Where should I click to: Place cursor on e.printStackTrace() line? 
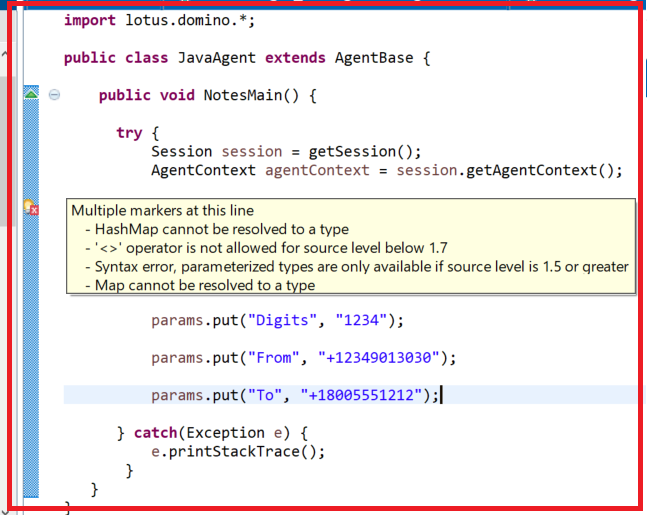[238, 451]
